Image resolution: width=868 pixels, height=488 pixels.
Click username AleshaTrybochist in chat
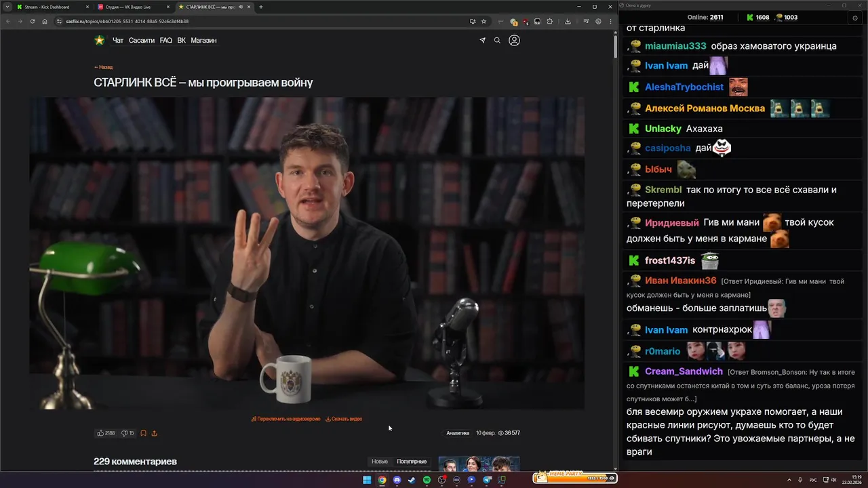684,87
